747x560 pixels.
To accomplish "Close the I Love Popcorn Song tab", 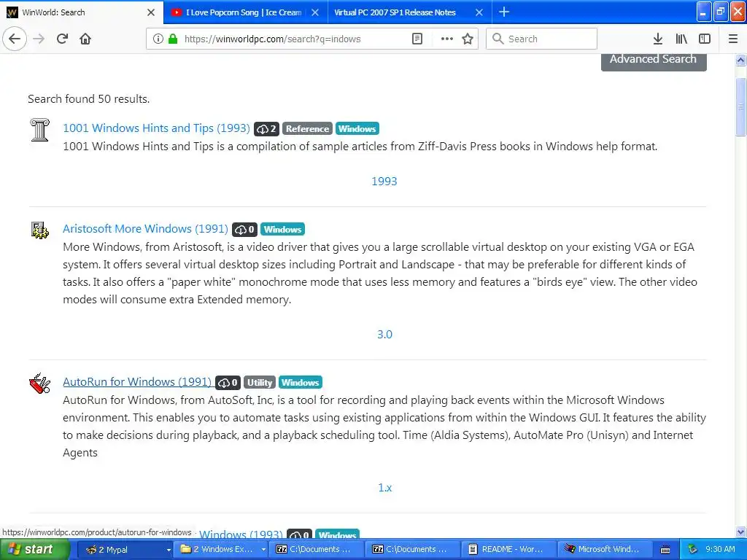I will 315,12.
